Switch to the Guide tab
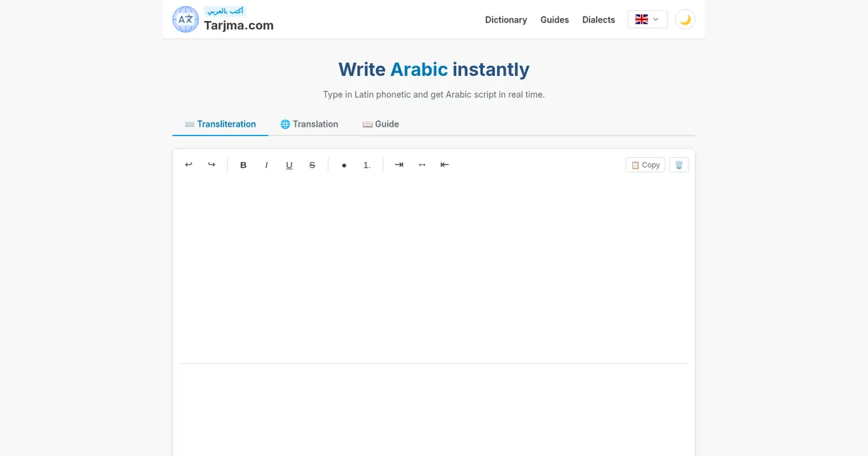 click(x=380, y=124)
